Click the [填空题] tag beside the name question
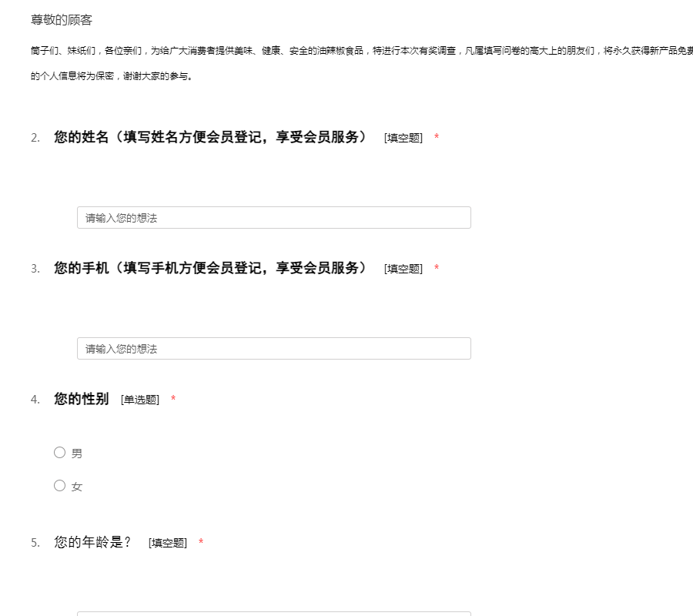This screenshot has height=616, width=693. coord(403,138)
